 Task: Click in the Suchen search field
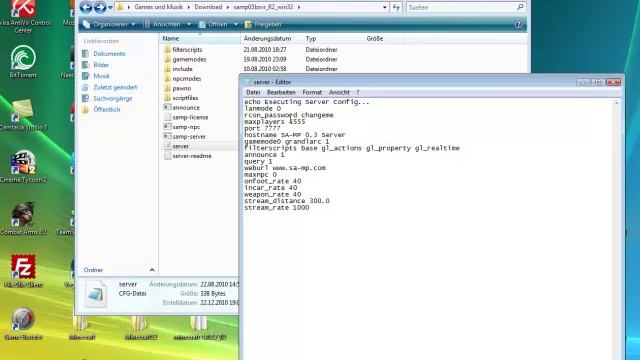point(461,7)
